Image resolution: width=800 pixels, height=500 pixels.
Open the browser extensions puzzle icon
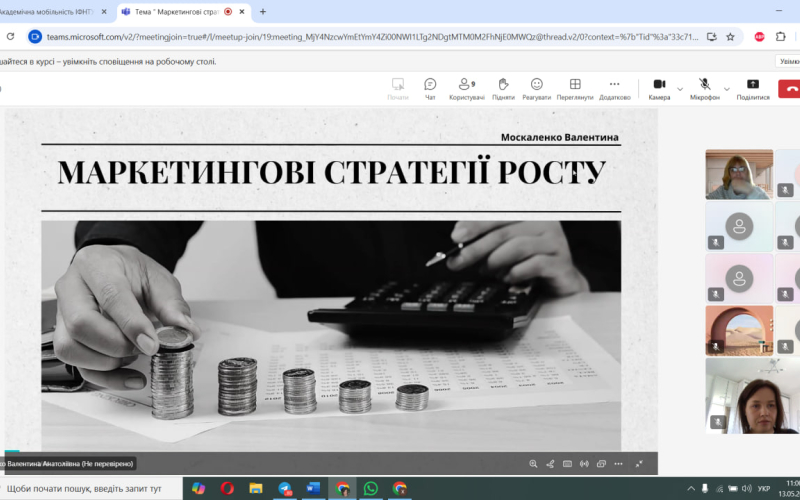[x=781, y=37]
